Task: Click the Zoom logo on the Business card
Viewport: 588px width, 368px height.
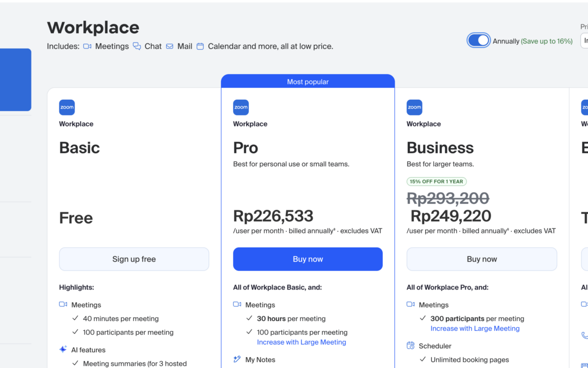Action: [x=414, y=107]
